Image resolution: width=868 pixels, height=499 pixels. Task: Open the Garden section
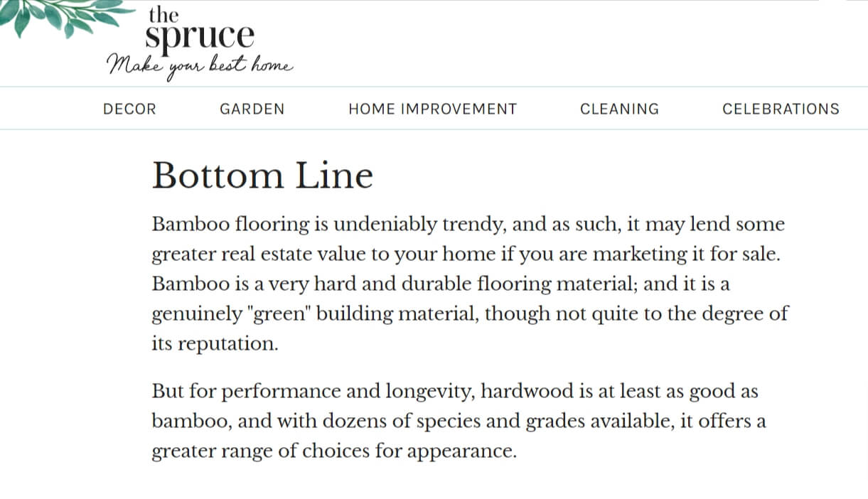click(x=252, y=109)
